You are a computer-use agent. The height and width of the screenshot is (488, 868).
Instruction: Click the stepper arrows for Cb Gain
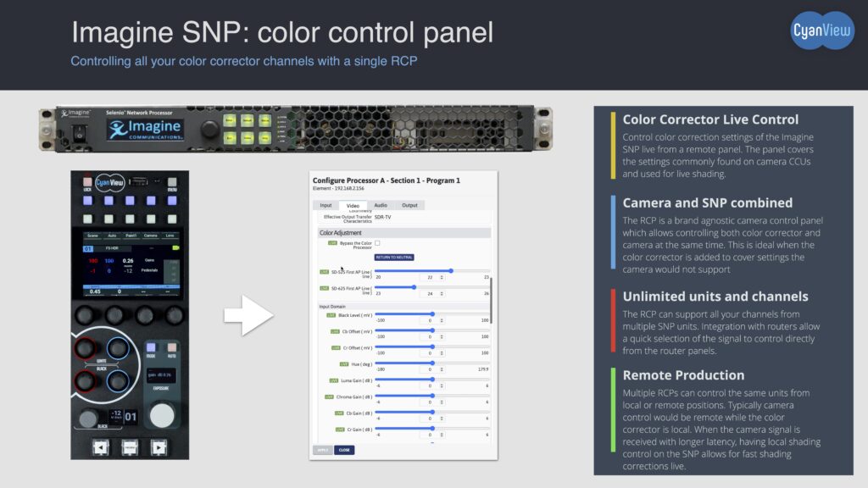pos(441,419)
